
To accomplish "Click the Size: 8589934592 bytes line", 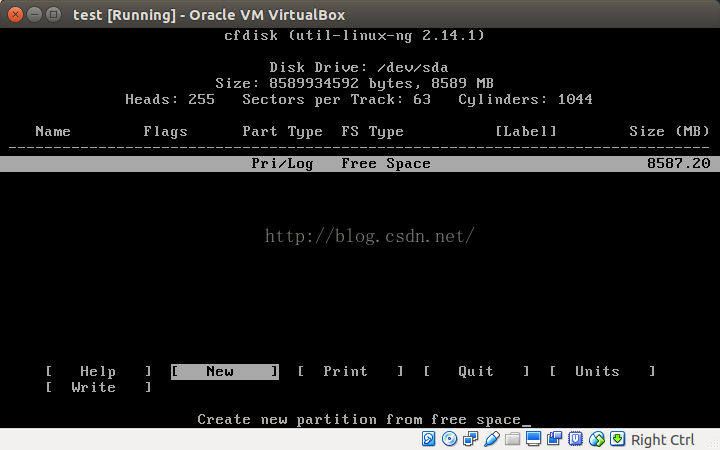I will click(x=354, y=84).
